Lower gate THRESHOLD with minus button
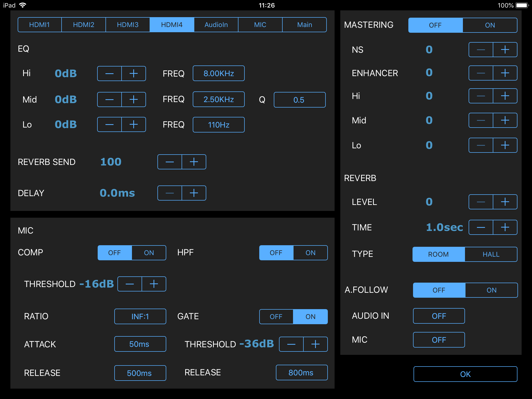Screen dimensions: 532x399 click(291, 344)
